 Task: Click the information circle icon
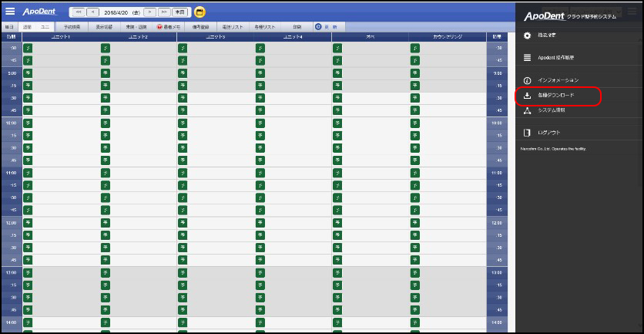tap(528, 80)
